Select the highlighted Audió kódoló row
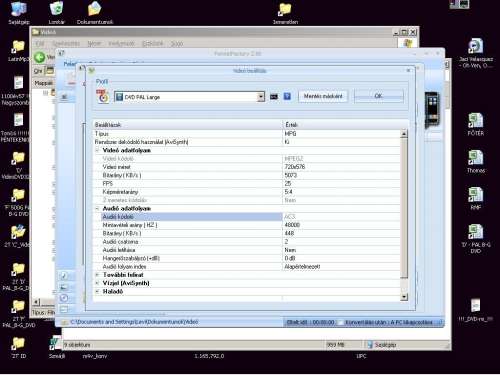 tap(191, 217)
